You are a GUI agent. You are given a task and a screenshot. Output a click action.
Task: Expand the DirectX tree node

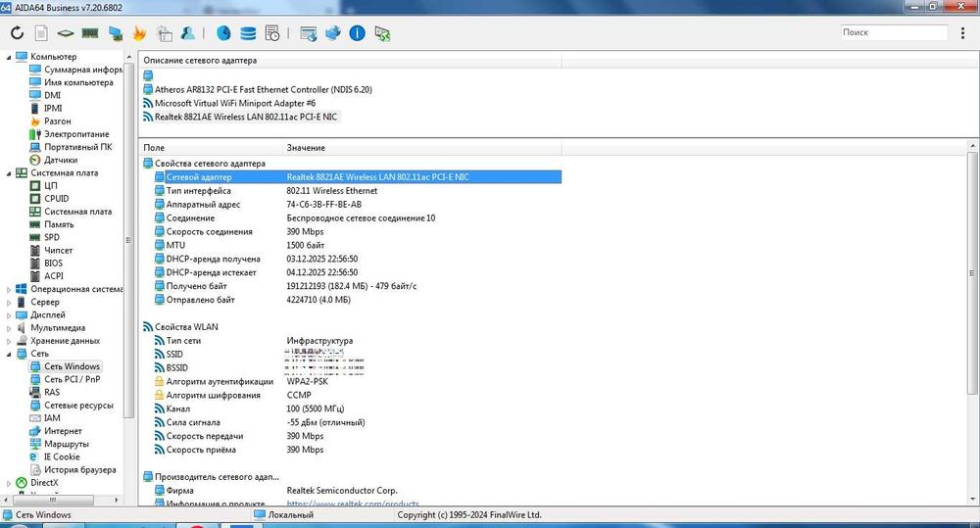[x=9, y=483]
